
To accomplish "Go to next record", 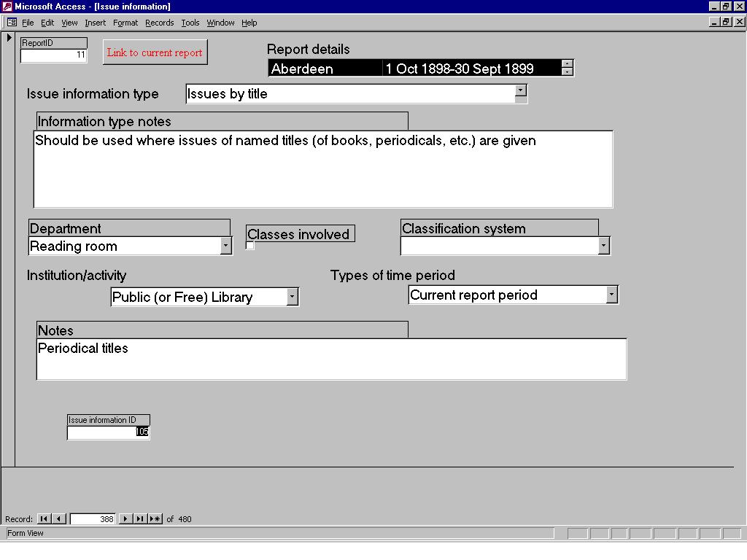I will pos(125,518).
